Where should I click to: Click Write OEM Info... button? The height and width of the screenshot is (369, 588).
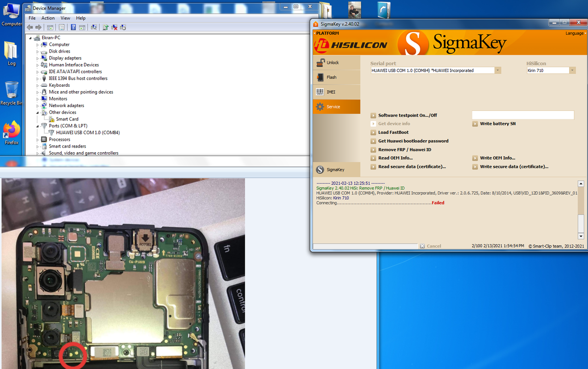click(494, 158)
